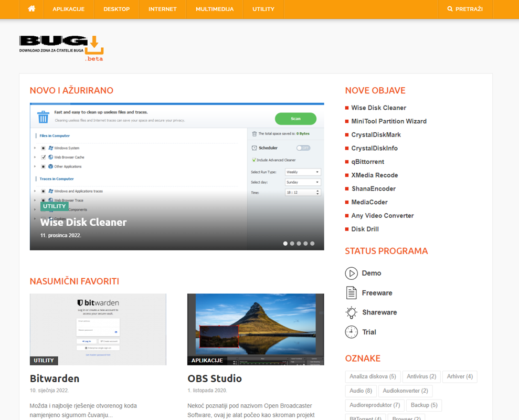Click the NASUMIČNI FAVORITI heading
This screenshot has height=420, width=519.
click(x=75, y=281)
